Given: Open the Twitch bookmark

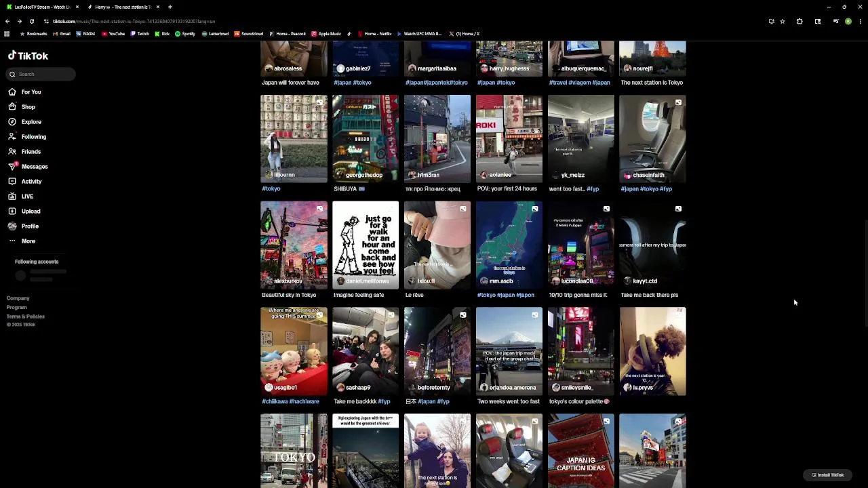Looking at the screenshot, I should 140,34.
